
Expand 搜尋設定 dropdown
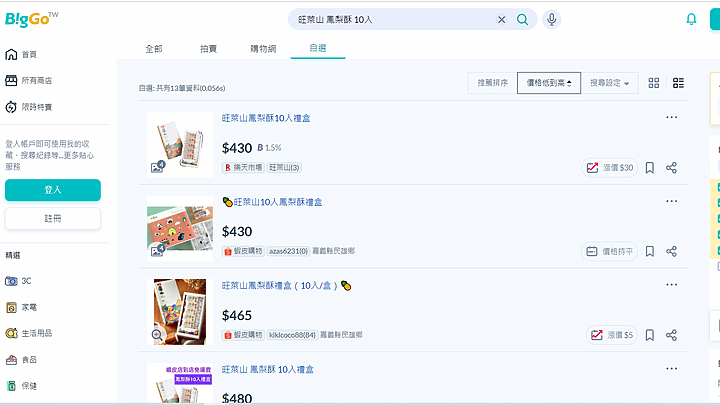coord(609,83)
